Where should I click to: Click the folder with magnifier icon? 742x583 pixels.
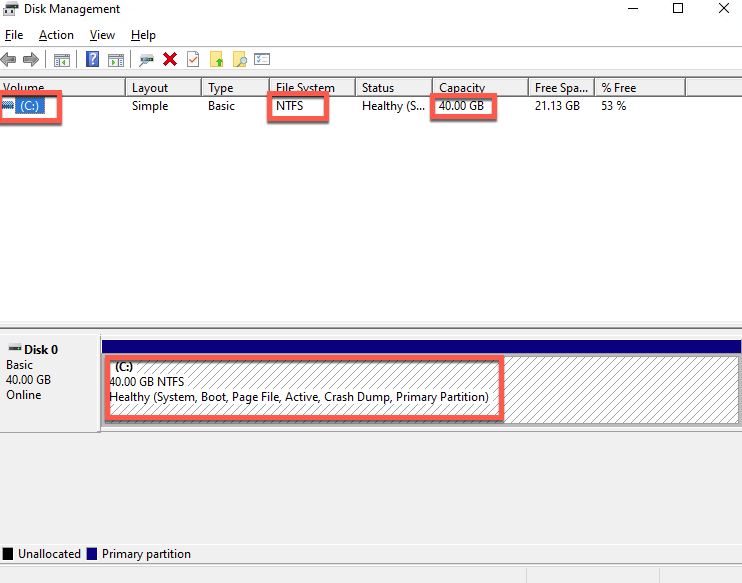239,59
